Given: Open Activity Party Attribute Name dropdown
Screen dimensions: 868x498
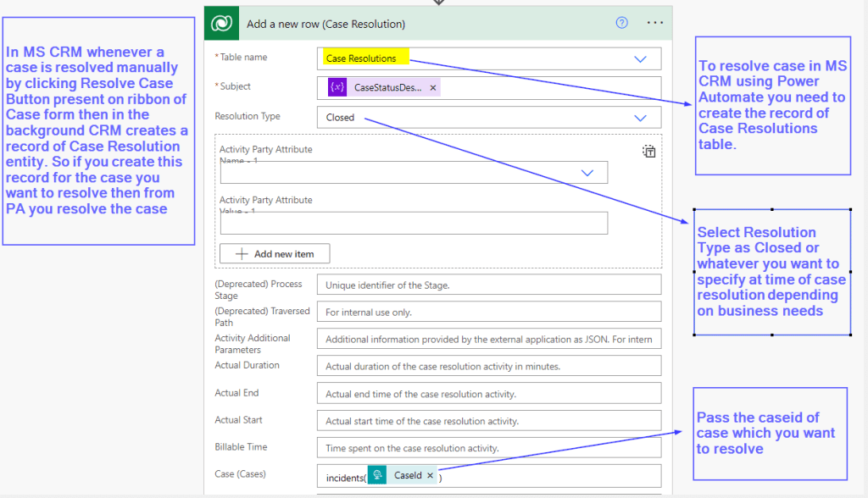Looking at the screenshot, I should pyautogui.click(x=587, y=173).
